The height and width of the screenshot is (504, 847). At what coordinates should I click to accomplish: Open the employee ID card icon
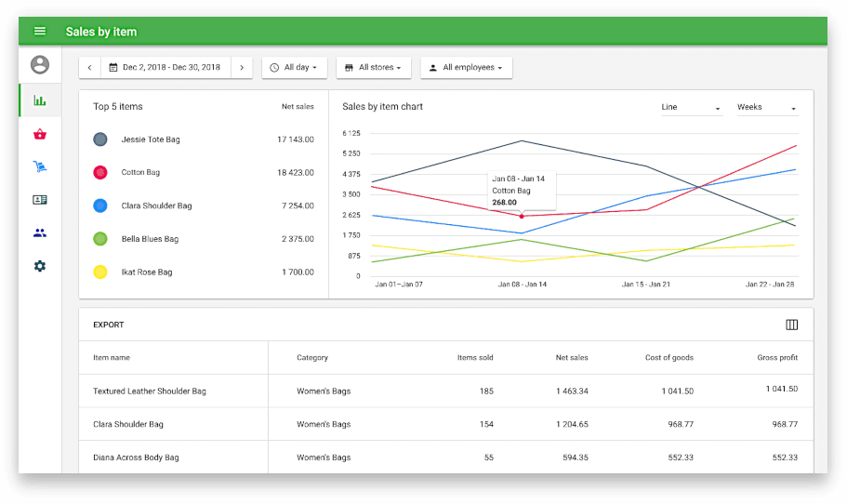pyautogui.click(x=40, y=200)
